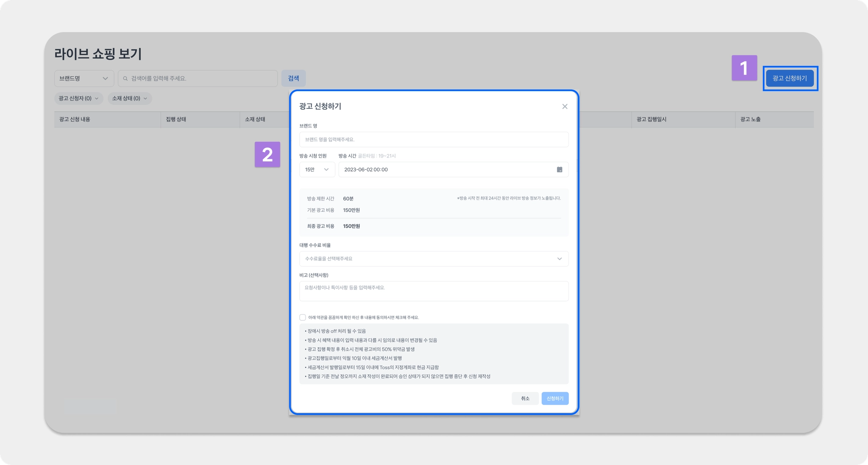Image resolution: width=868 pixels, height=465 pixels.
Task: Click the 검색어를 입력해 주세요 search field
Action: pyautogui.click(x=201, y=78)
